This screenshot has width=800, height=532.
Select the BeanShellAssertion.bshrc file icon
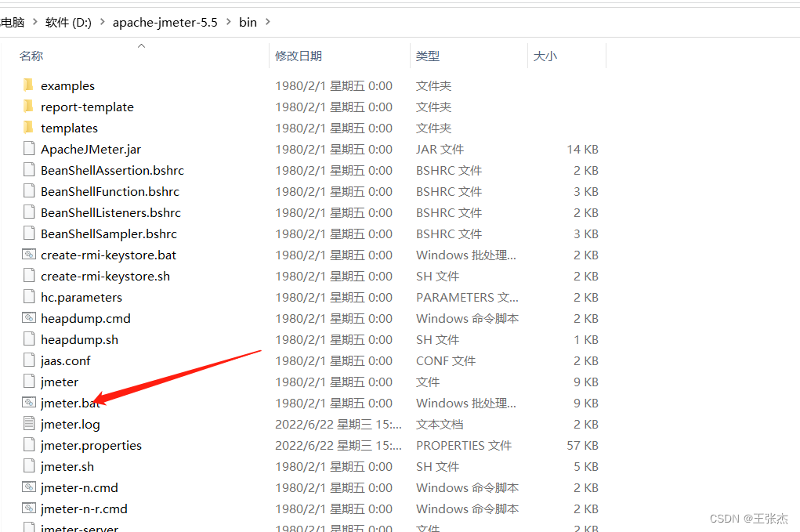pyautogui.click(x=29, y=170)
